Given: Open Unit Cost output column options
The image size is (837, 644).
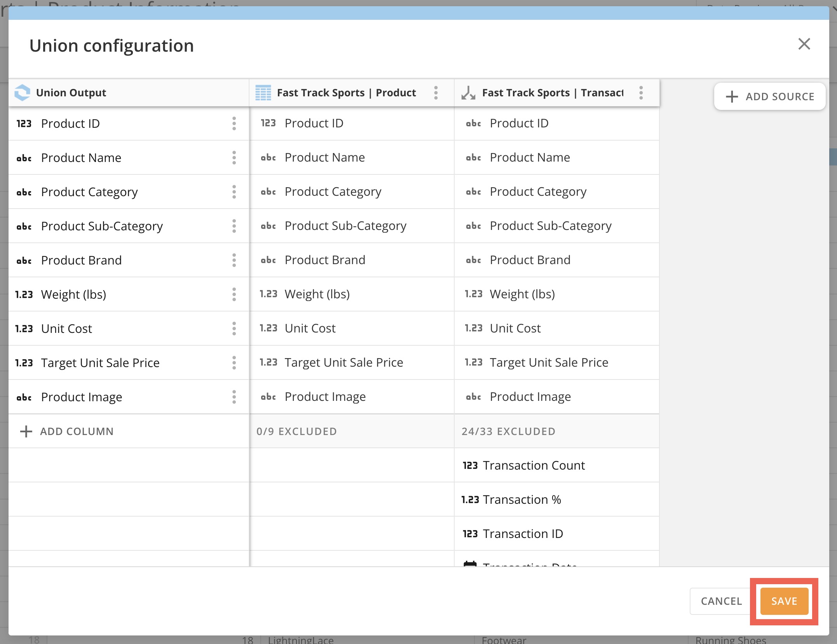Looking at the screenshot, I should coord(234,329).
